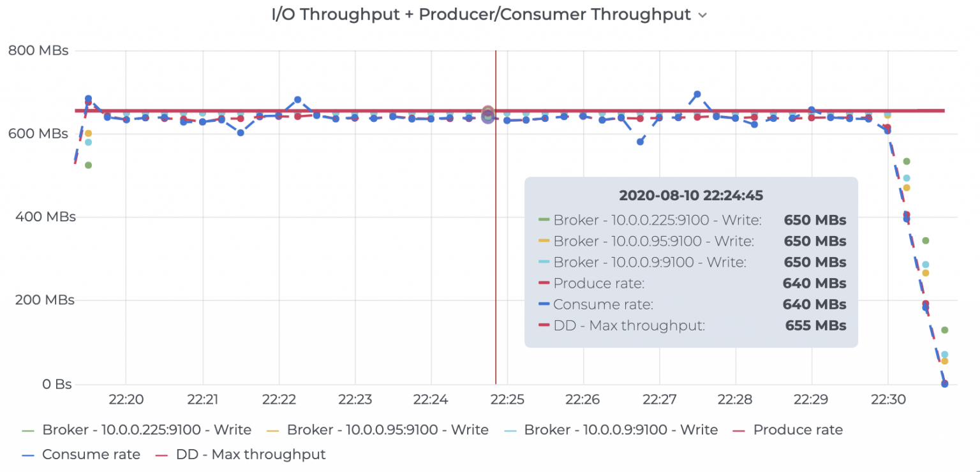Open the panel title dropdown chevron
This screenshot has height=472, width=980.
click(702, 16)
